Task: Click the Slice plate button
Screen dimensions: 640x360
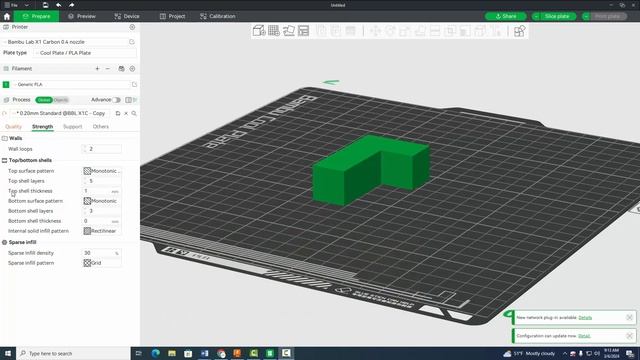Action: point(557,16)
